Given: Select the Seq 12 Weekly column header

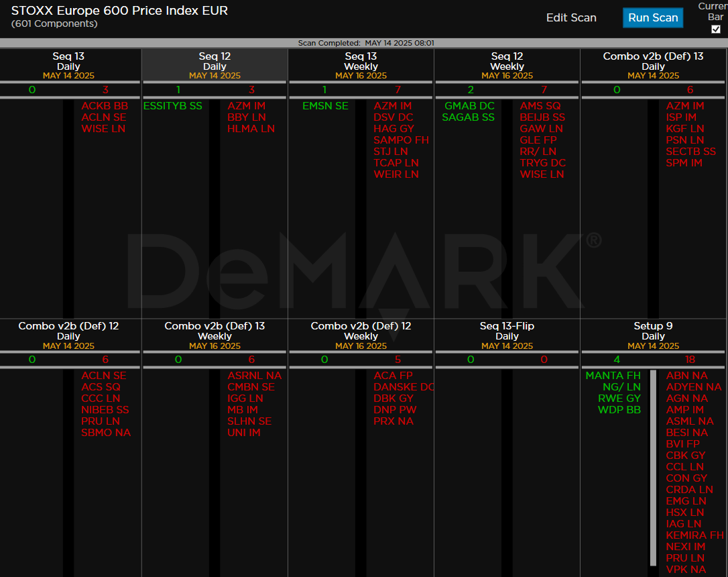Looking at the screenshot, I should 507,66.
